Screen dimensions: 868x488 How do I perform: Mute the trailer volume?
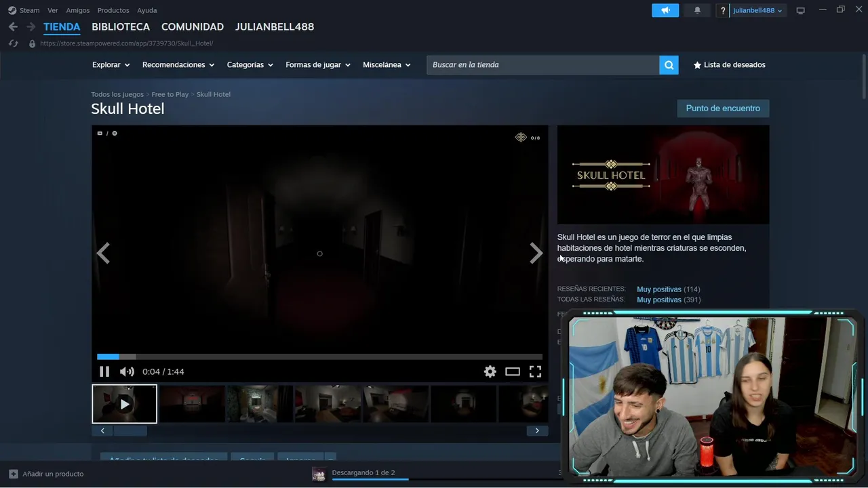pos(127,371)
